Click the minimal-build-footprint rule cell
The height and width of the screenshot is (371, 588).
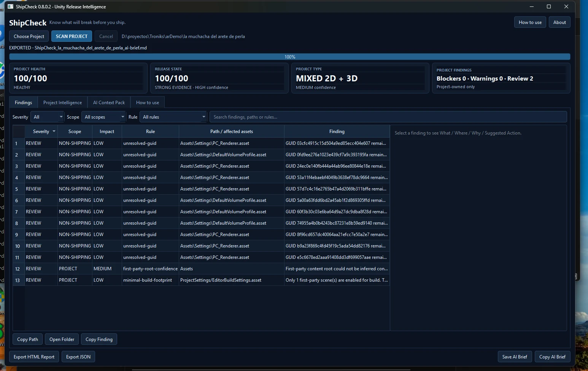pos(150,280)
